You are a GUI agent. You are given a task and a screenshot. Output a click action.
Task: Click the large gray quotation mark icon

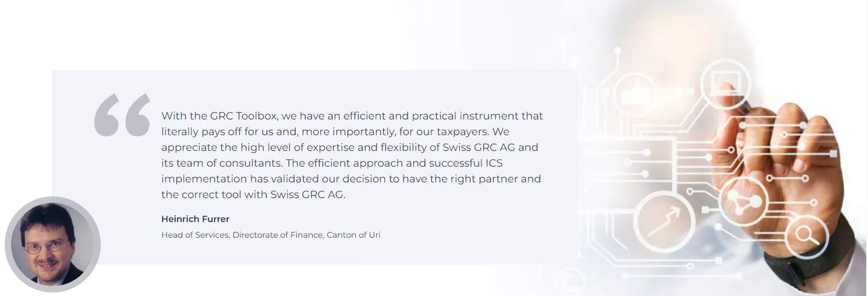(122, 115)
